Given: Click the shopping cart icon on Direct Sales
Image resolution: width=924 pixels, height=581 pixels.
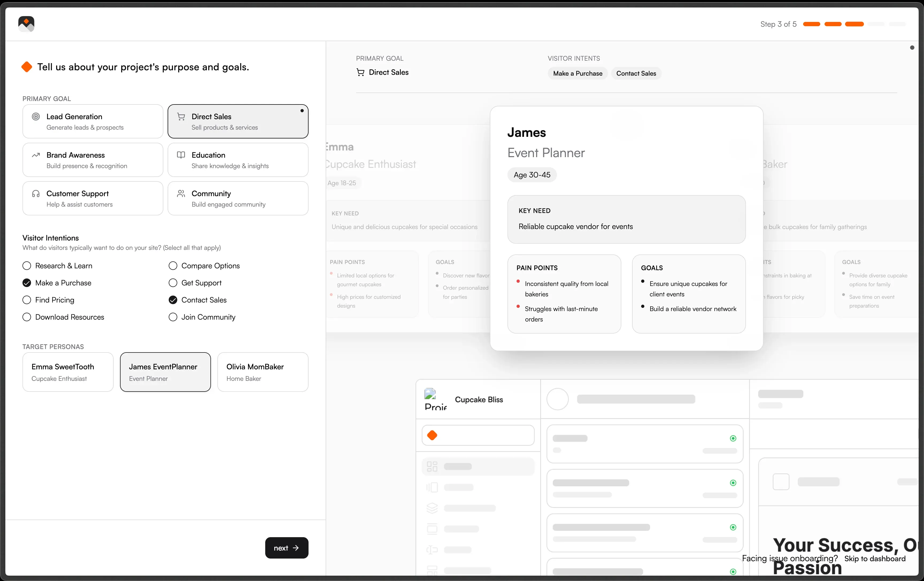Looking at the screenshot, I should tap(181, 116).
